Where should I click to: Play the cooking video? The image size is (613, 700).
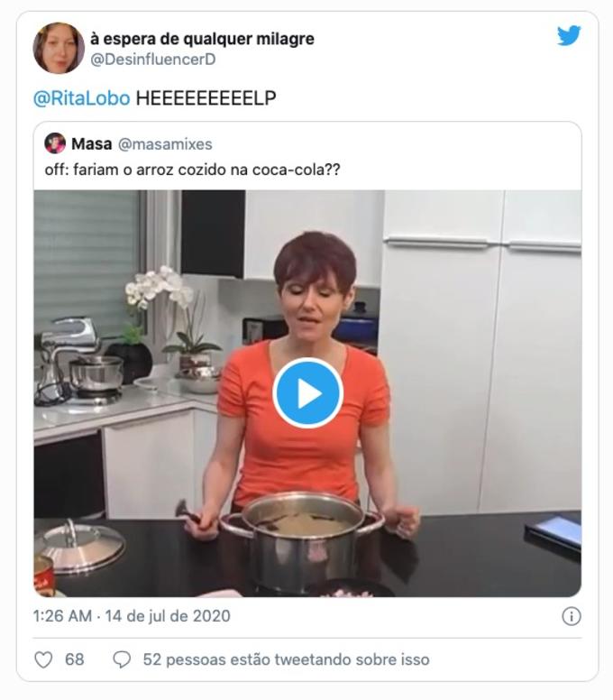click(x=307, y=393)
